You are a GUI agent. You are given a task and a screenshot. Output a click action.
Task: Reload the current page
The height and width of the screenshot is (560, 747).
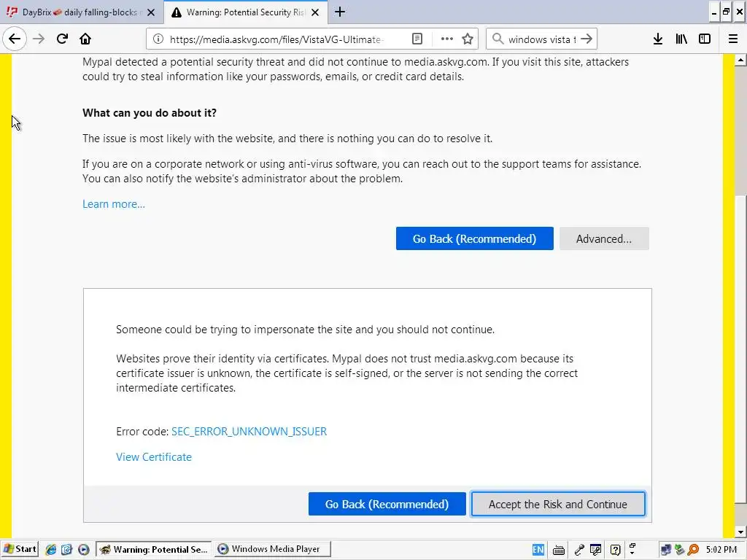point(62,39)
